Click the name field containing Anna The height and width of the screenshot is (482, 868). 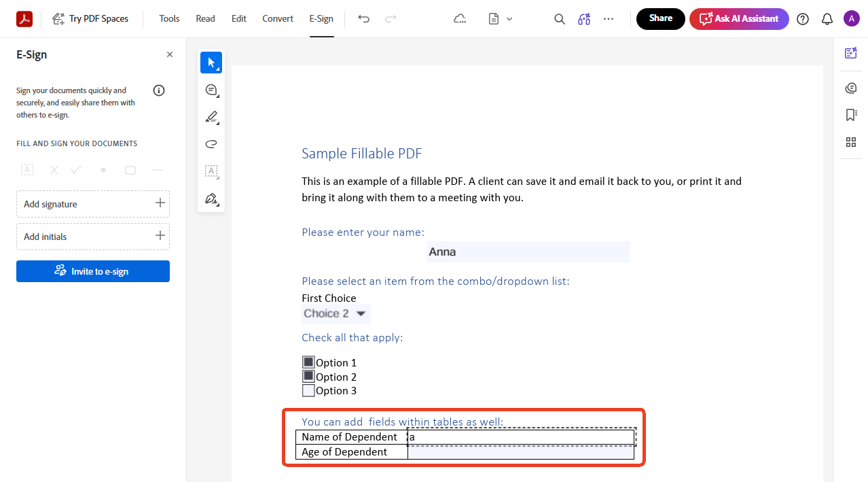tap(528, 252)
